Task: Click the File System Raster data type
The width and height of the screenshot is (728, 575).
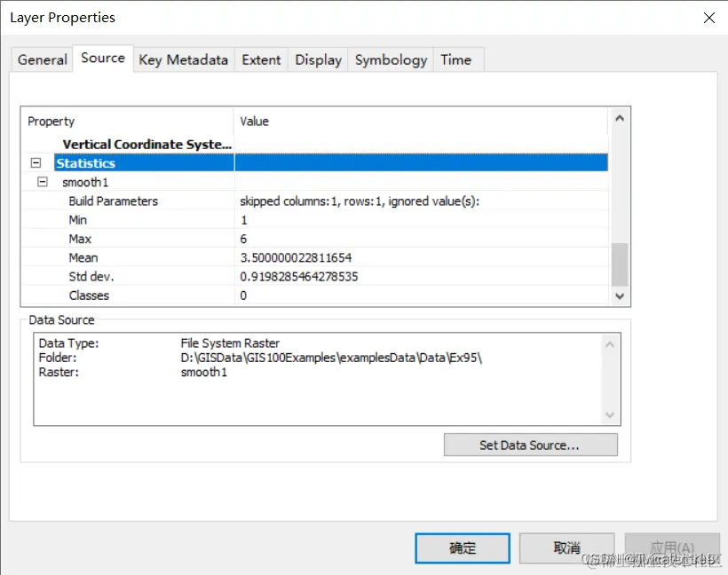Action: (230, 343)
